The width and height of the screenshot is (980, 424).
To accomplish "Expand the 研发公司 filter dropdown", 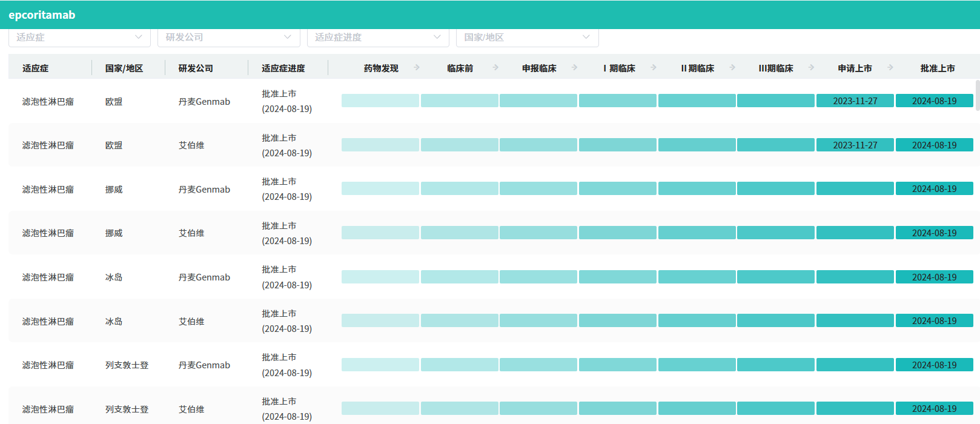I will [228, 37].
